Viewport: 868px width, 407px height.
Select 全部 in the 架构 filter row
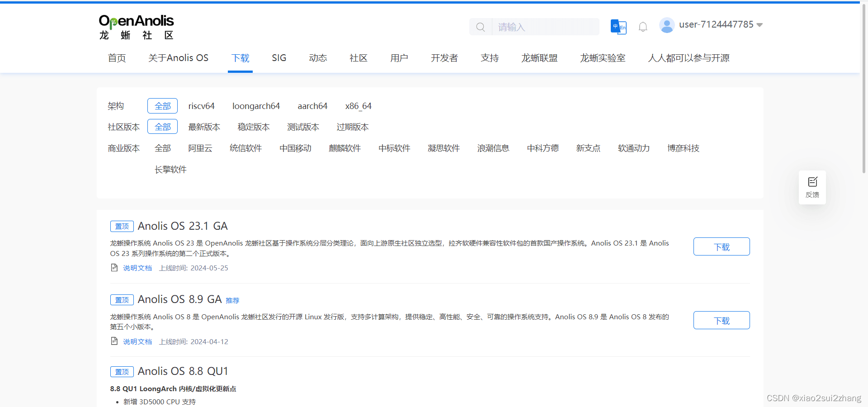pos(162,106)
